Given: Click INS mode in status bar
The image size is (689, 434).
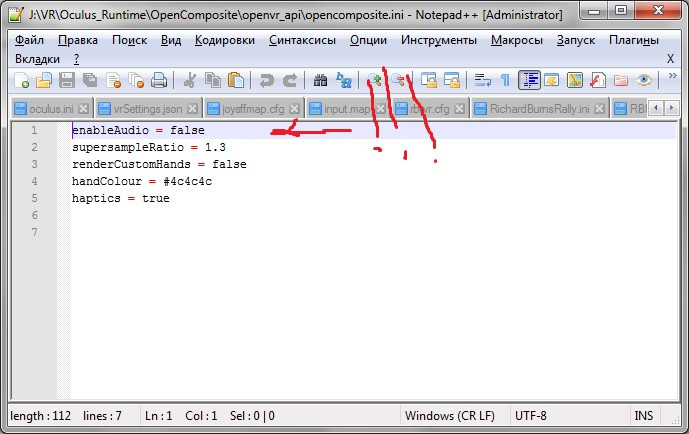Looking at the screenshot, I should 644,416.
